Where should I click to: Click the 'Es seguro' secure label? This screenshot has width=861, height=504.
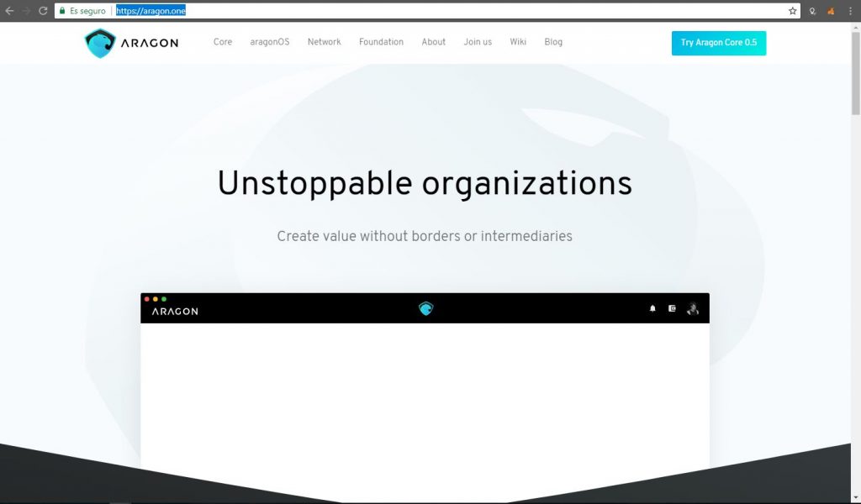87,11
